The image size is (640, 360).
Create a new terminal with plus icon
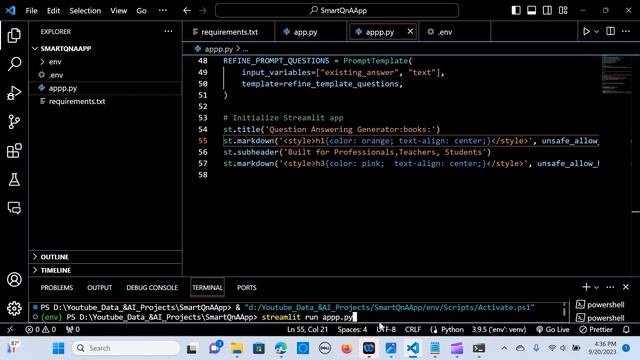tap(586, 287)
